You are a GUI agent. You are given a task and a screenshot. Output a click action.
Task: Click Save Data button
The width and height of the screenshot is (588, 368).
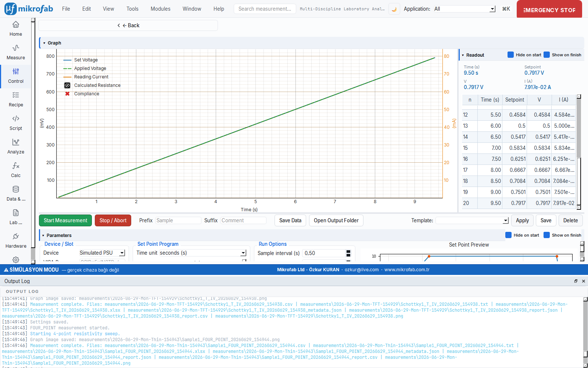coord(290,220)
